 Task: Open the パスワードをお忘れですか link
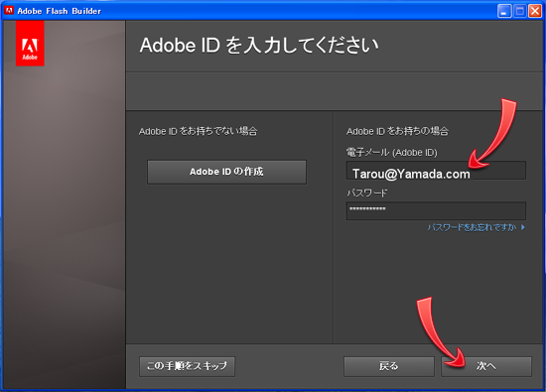click(472, 227)
